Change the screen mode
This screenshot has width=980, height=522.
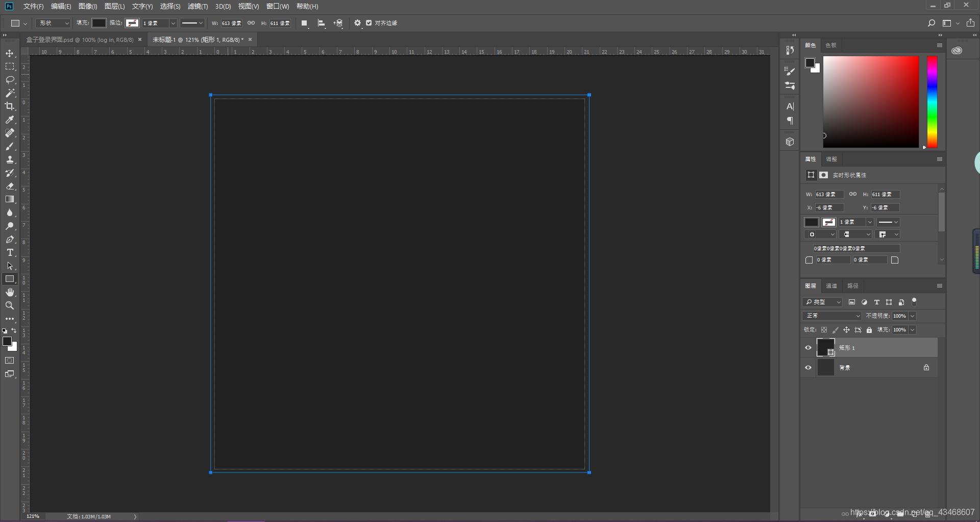point(10,374)
